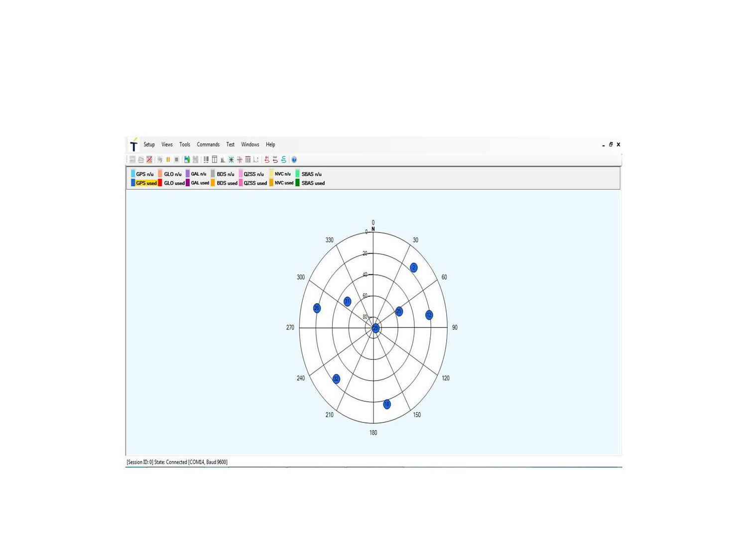Screen dimensions: 747x560
Task: Expand the Views menu
Action: (167, 145)
